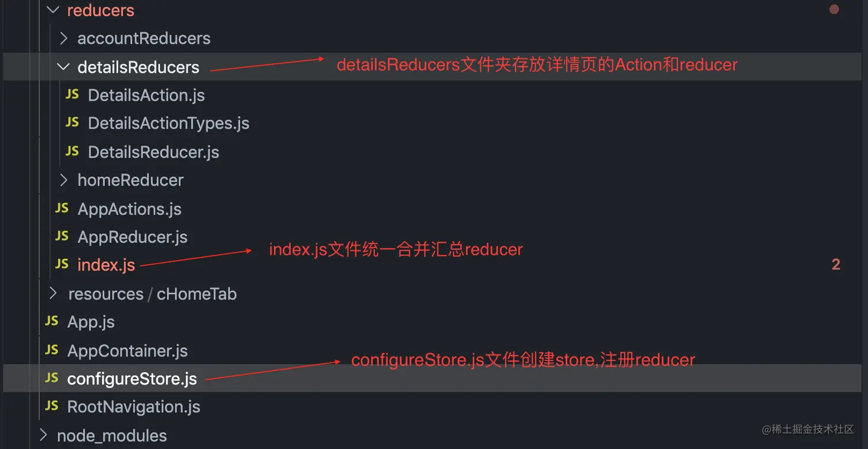Click the problem count badge 2 on index.js
868x449 pixels.
[835, 264]
